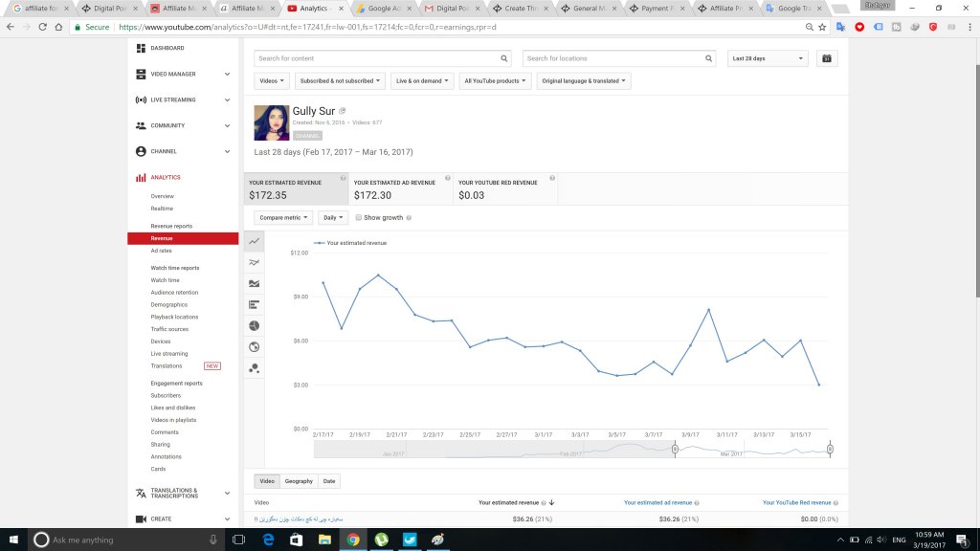Open Ad rates report in sidebar
The image size is (980, 551).
161,251
